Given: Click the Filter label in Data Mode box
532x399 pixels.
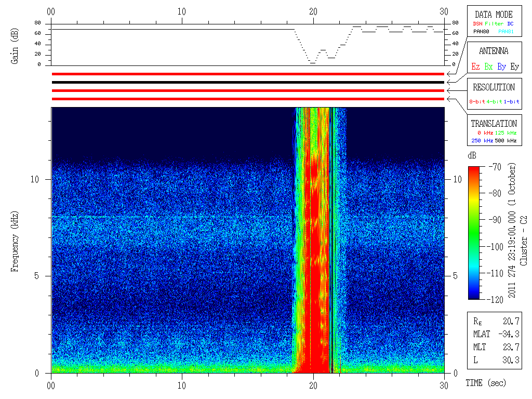Looking at the screenshot, I should click(x=494, y=24).
